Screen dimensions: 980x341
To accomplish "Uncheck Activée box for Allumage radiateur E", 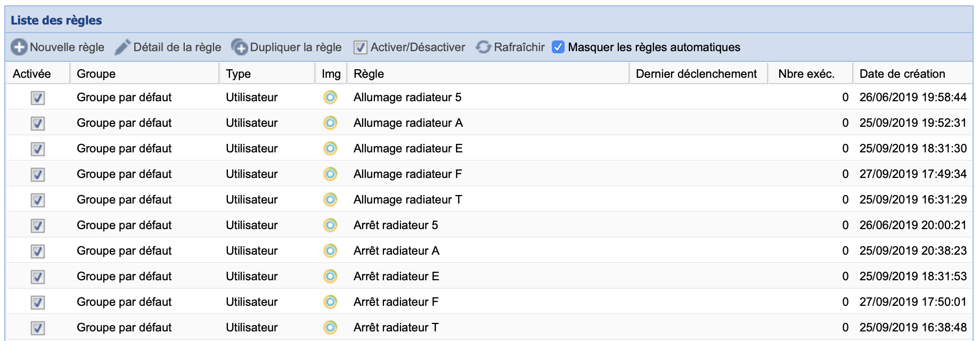I will pos(37,149).
